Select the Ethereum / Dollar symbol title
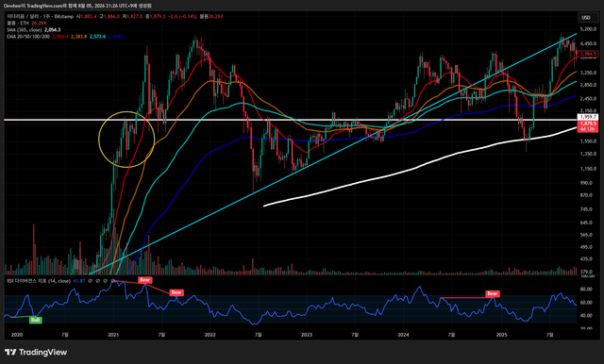 pos(40,17)
